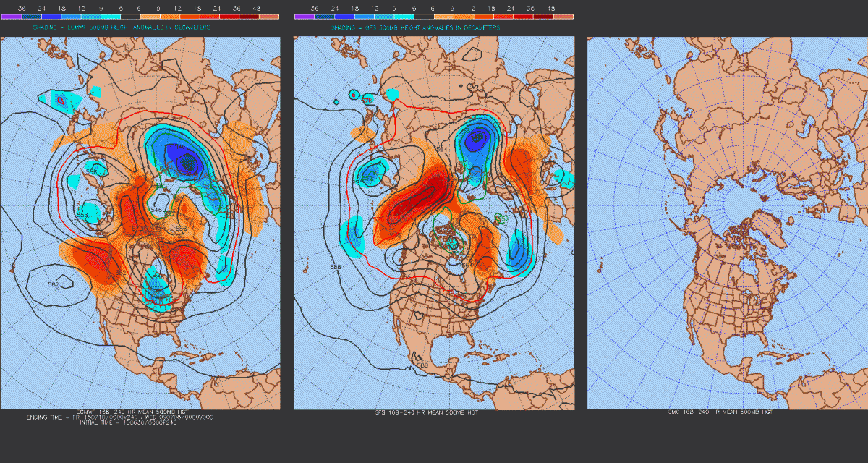Click the dark neutral -6 to 6 swatch in ECMWF legend

coord(130,17)
